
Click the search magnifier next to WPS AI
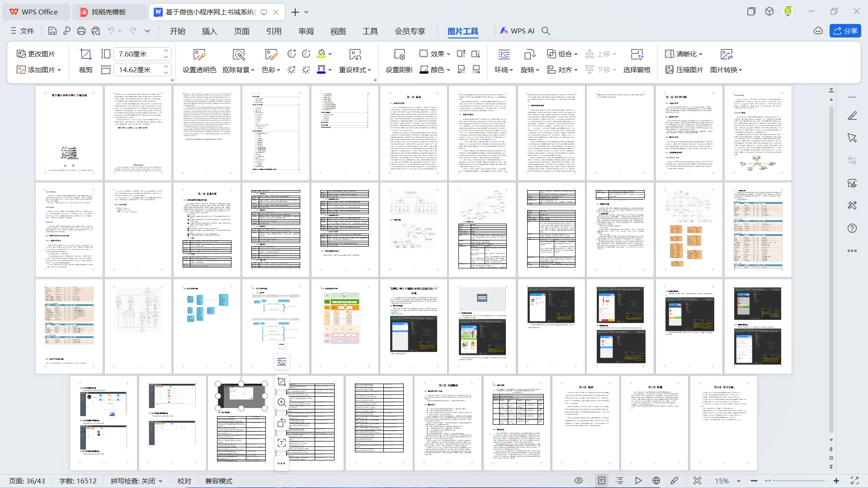click(546, 31)
